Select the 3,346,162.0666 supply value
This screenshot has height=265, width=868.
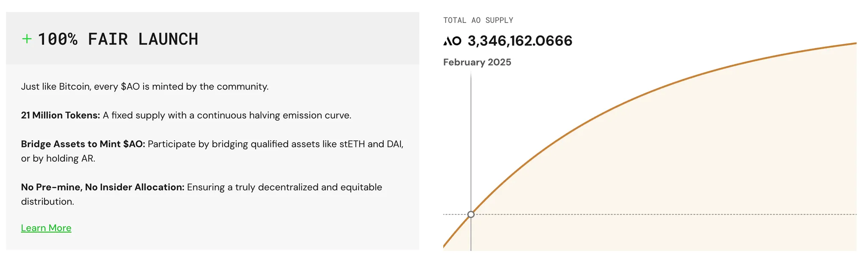[520, 41]
